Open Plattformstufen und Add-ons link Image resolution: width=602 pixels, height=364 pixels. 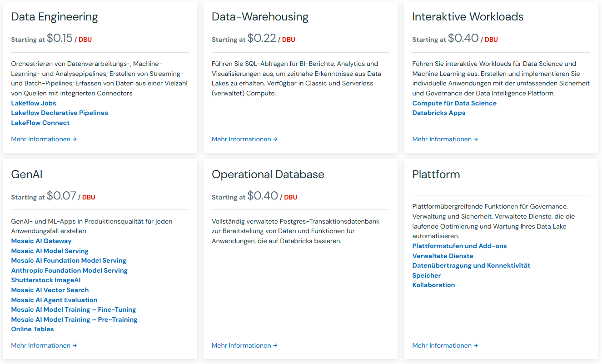459,246
